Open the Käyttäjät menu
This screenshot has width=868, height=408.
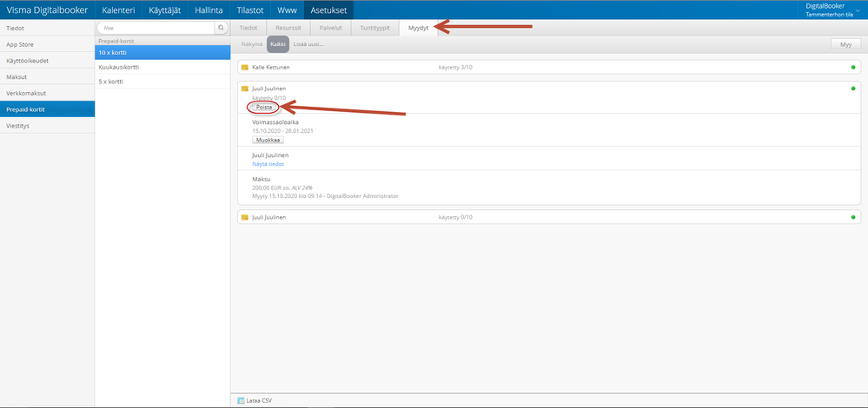[165, 10]
